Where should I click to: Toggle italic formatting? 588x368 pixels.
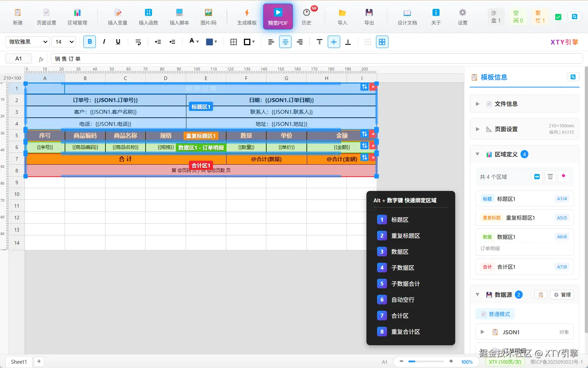pyautogui.click(x=104, y=42)
